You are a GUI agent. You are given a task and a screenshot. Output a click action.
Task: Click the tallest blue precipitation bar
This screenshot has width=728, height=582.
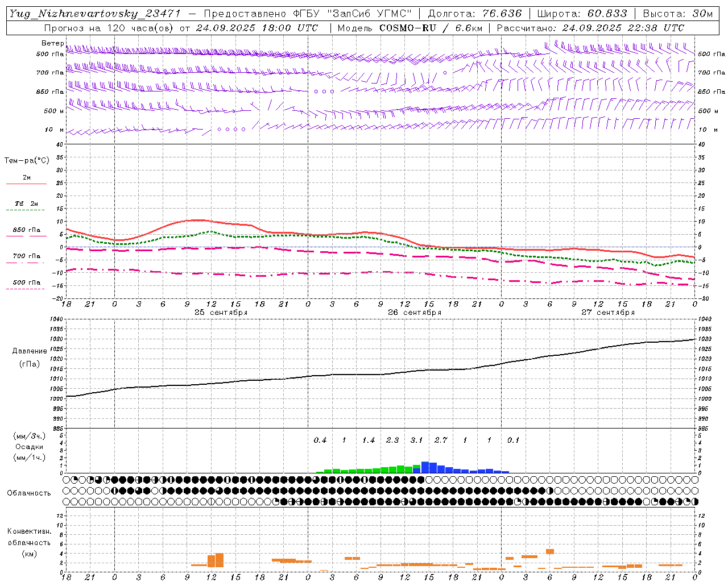click(425, 467)
